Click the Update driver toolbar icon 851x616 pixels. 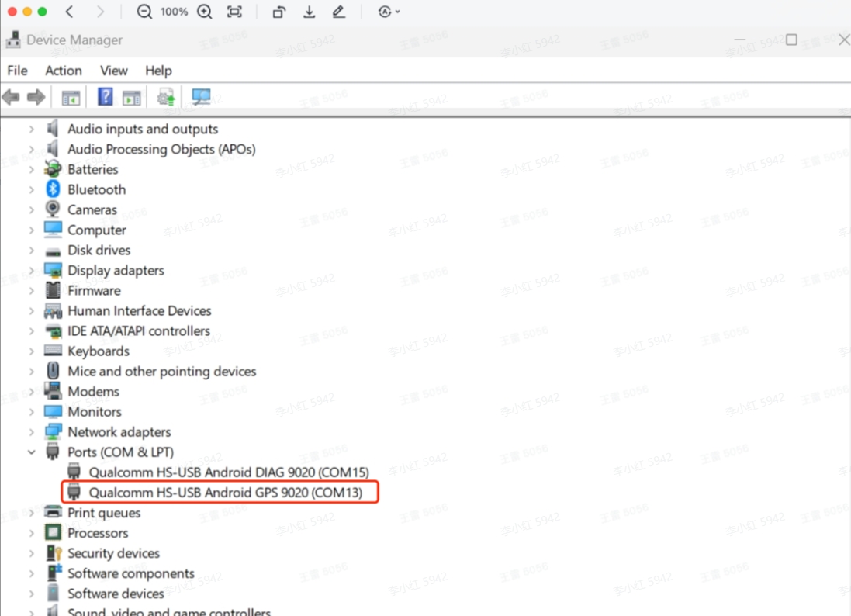point(165,96)
